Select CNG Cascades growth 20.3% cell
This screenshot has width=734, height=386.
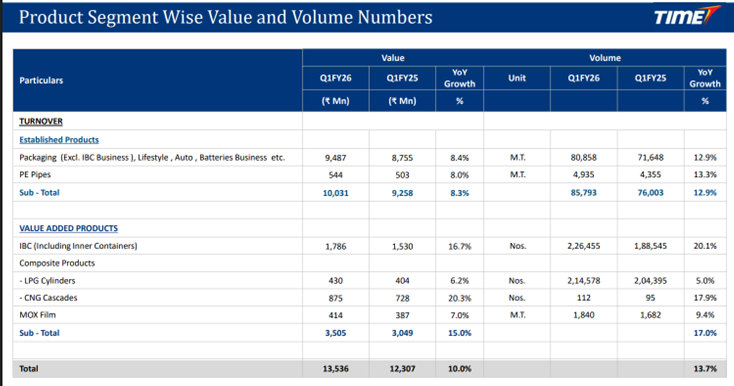click(x=460, y=298)
